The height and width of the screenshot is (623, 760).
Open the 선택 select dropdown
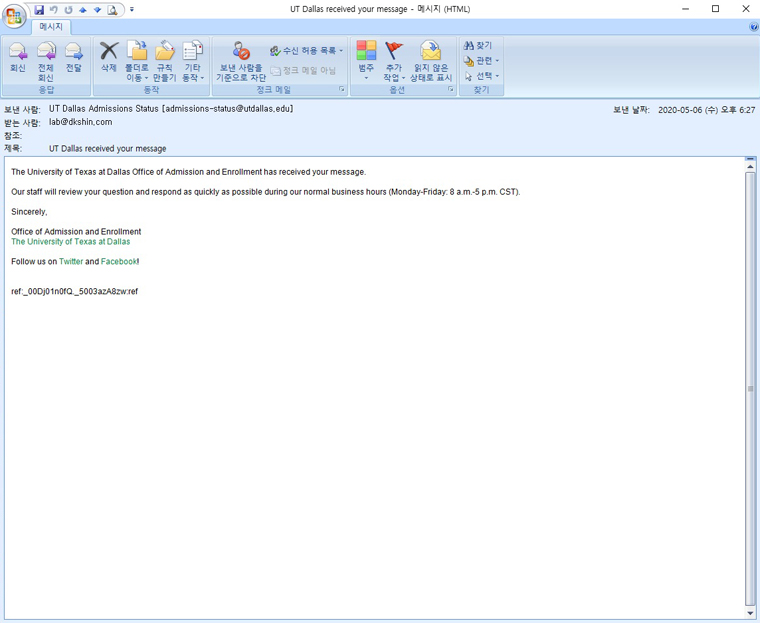tap(481, 76)
